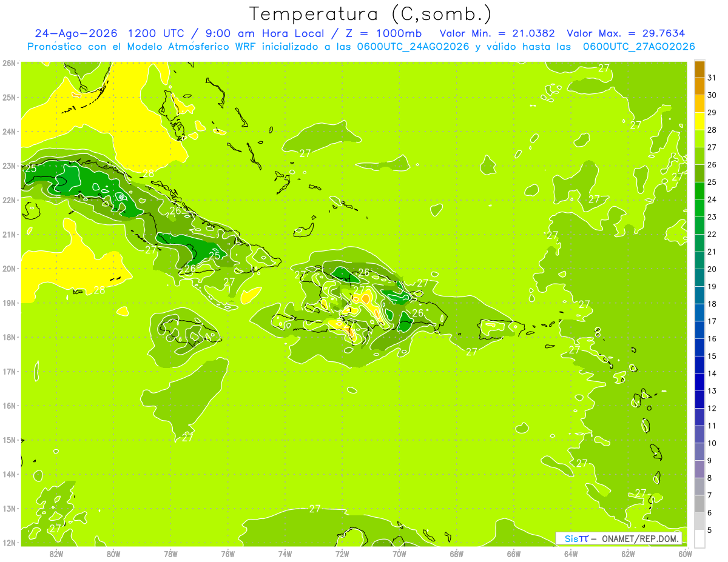
Task: Pick the brown color bar segment above 31
Action: (699, 70)
